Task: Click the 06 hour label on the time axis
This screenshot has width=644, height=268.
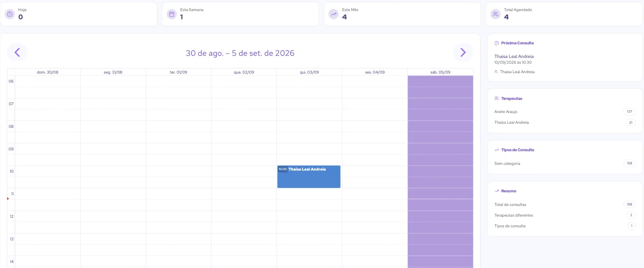Action: pyautogui.click(x=11, y=81)
